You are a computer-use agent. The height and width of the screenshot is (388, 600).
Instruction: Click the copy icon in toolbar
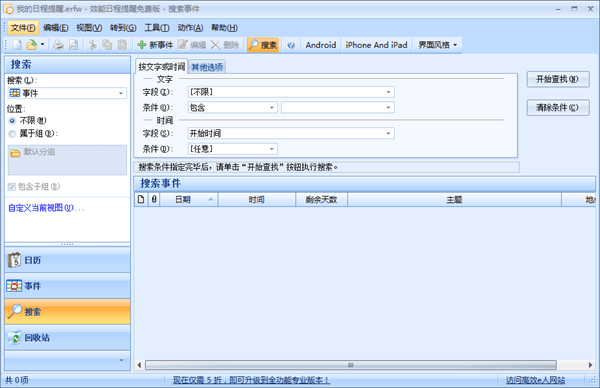(x=107, y=45)
